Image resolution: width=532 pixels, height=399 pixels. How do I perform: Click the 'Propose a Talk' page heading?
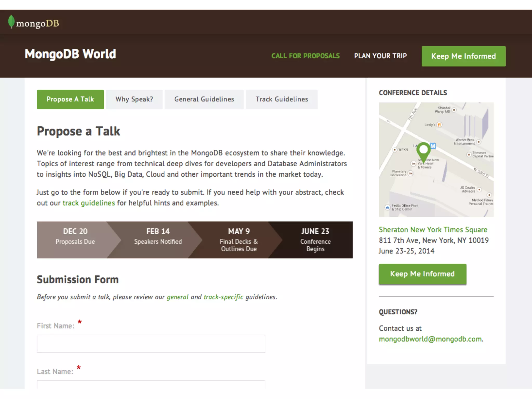tap(78, 131)
